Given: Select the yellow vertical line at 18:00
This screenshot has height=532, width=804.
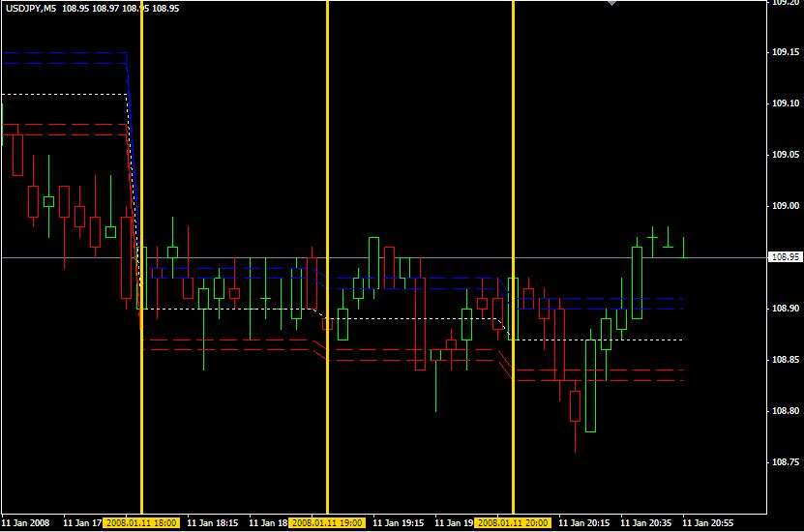Looking at the screenshot, I should (141, 256).
